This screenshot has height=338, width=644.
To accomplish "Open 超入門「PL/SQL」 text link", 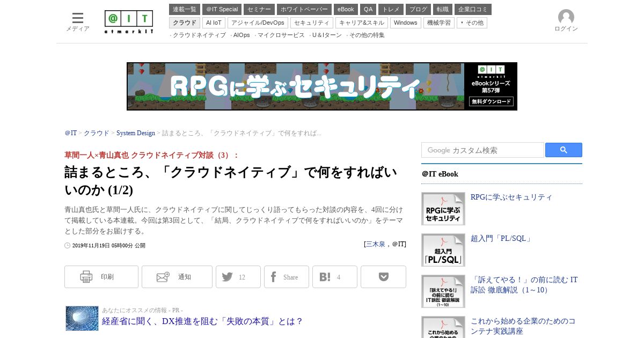I will (501, 238).
